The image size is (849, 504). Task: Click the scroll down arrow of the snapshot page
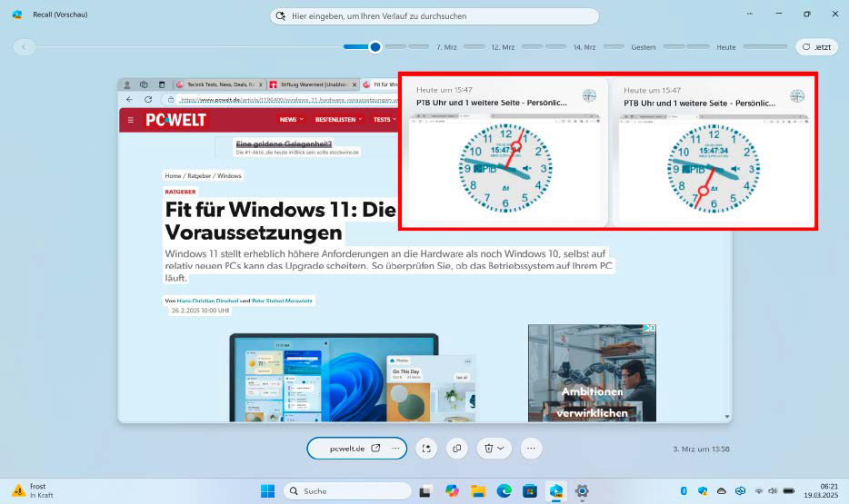tap(727, 417)
